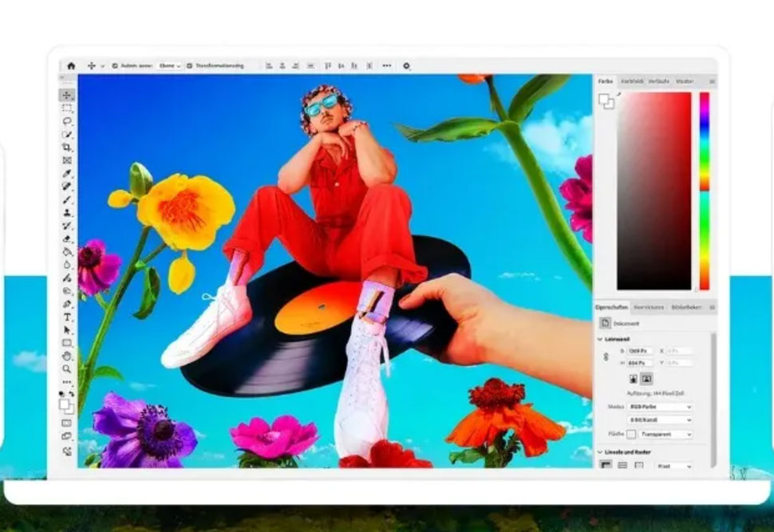Click the Home icon in the options bar
Viewport: 774px width, 532px height.
[71, 66]
